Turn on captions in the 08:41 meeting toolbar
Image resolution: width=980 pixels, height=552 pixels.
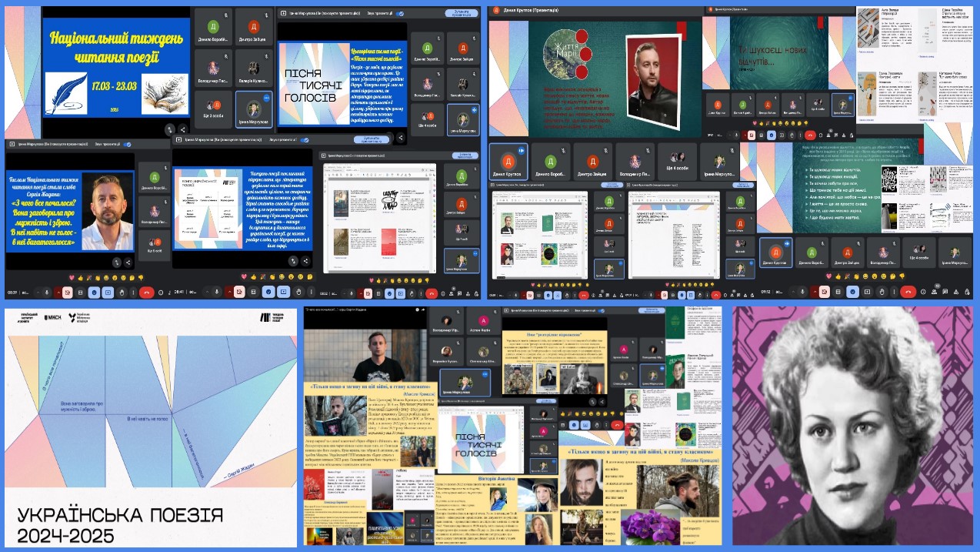tap(253, 293)
